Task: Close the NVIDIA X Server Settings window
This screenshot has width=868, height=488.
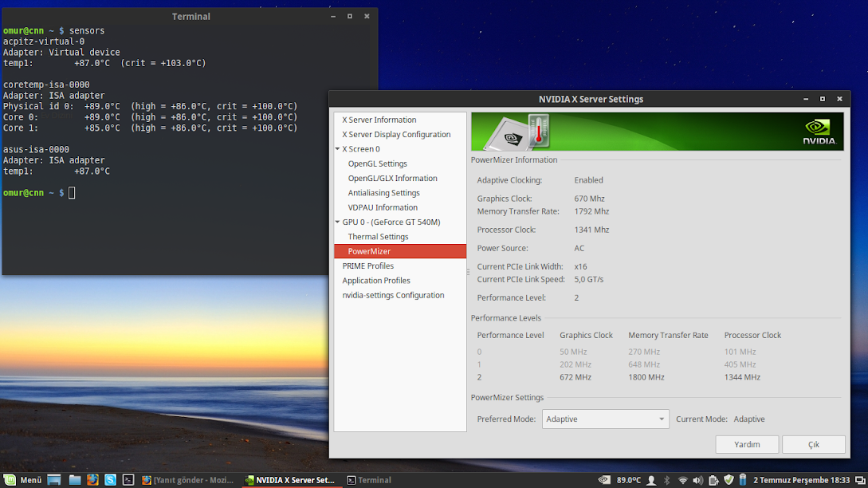Action: 839,99
